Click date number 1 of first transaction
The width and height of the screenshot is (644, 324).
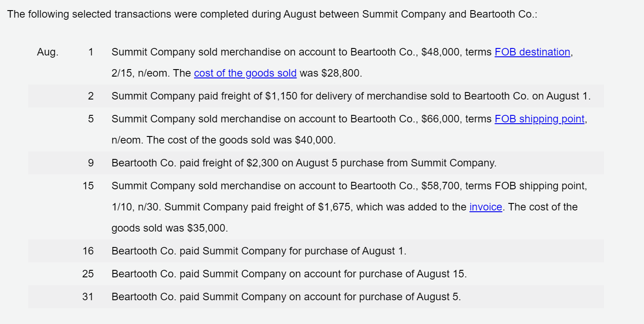coord(91,52)
